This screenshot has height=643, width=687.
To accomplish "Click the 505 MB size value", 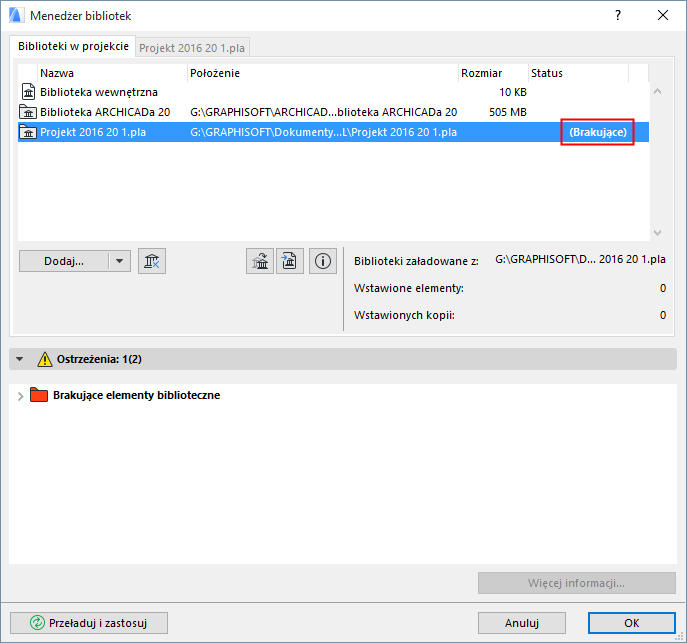I will [x=507, y=112].
